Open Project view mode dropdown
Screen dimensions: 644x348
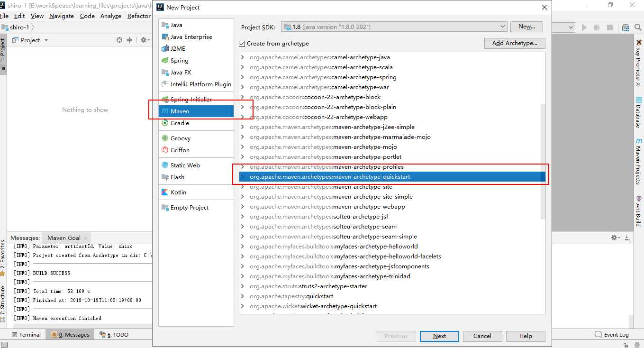click(46, 40)
